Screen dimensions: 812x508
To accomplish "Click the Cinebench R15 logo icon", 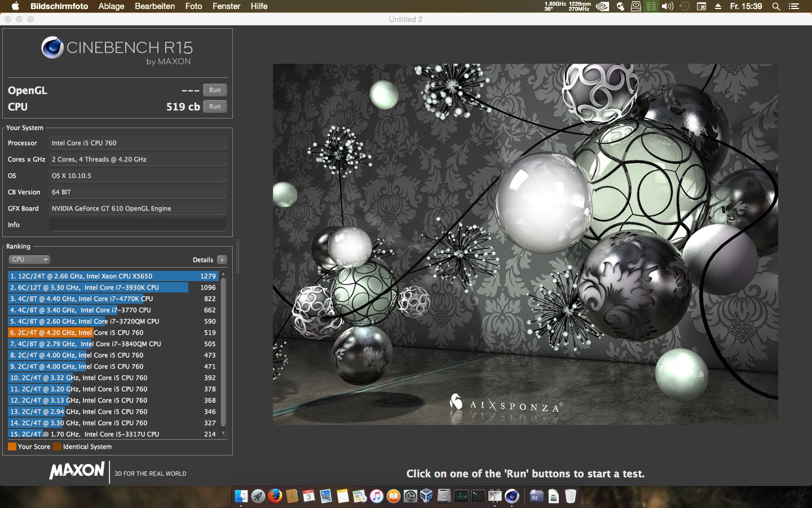I will (52, 48).
